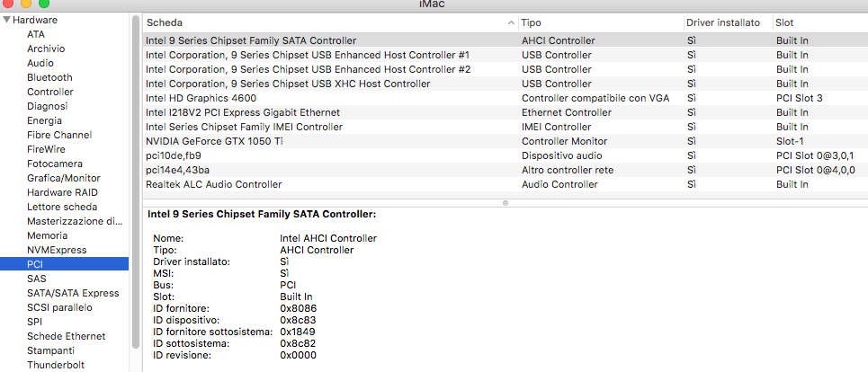Screen dimensions: 868x372
Task: Toggle the Scheda sort direction arrow
Action: (510, 23)
